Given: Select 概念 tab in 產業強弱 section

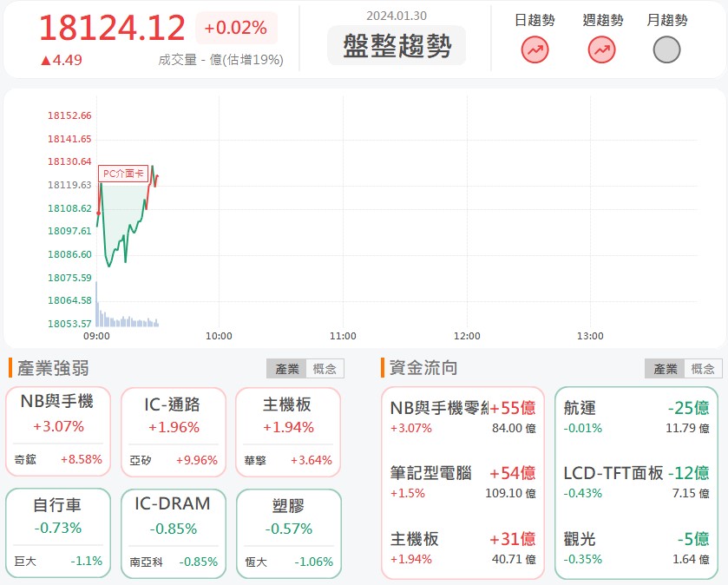Looking at the screenshot, I should [x=325, y=369].
